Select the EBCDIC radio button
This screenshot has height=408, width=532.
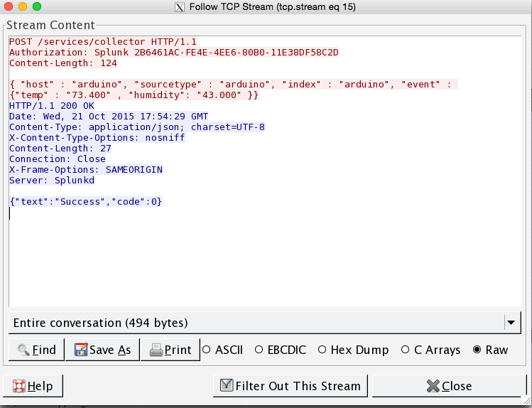coord(259,350)
